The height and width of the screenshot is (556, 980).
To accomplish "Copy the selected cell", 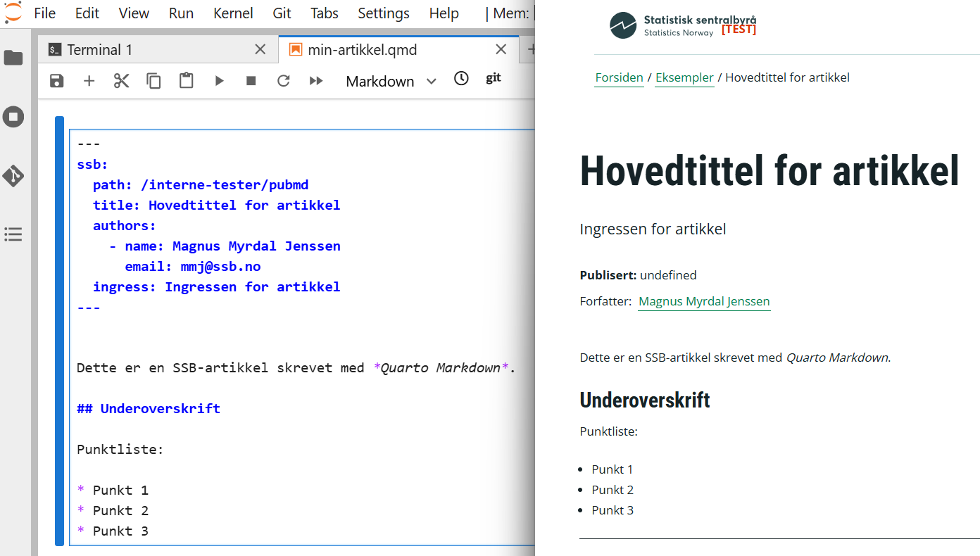I will coord(153,80).
